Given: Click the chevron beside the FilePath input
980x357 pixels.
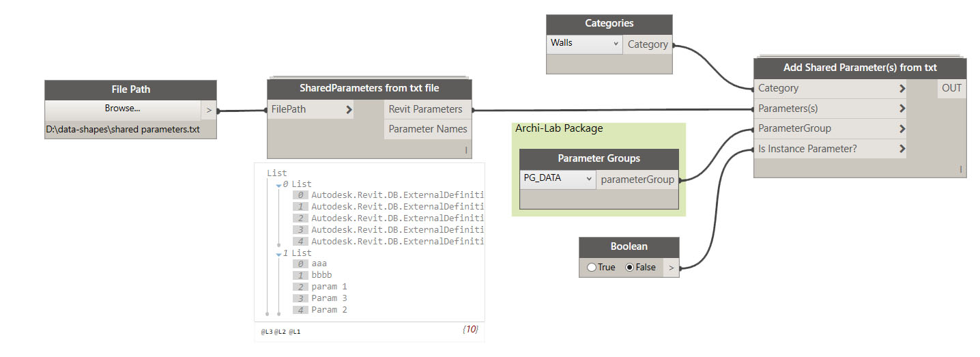Looking at the screenshot, I should tap(349, 109).
